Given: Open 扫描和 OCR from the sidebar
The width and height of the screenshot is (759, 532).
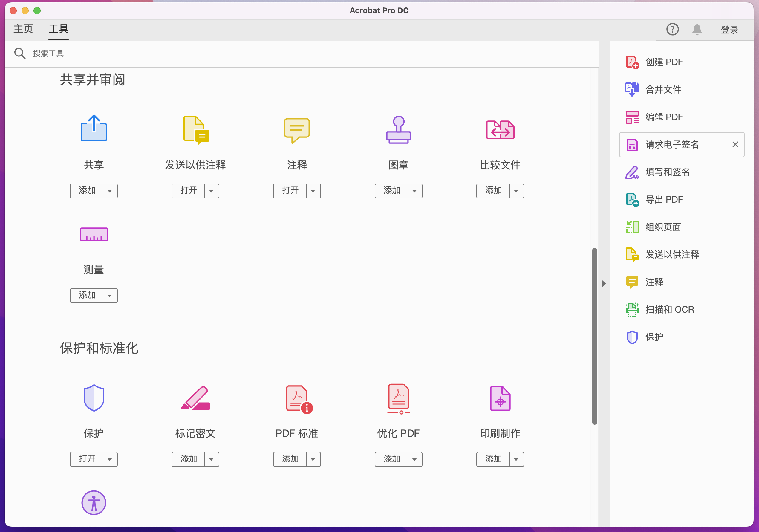Looking at the screenshot, I should [670, 309].
